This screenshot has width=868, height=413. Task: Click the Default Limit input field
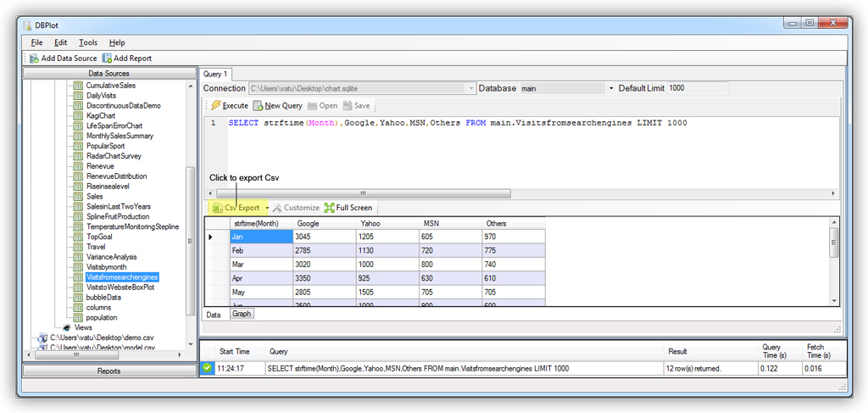coord(697,88)
